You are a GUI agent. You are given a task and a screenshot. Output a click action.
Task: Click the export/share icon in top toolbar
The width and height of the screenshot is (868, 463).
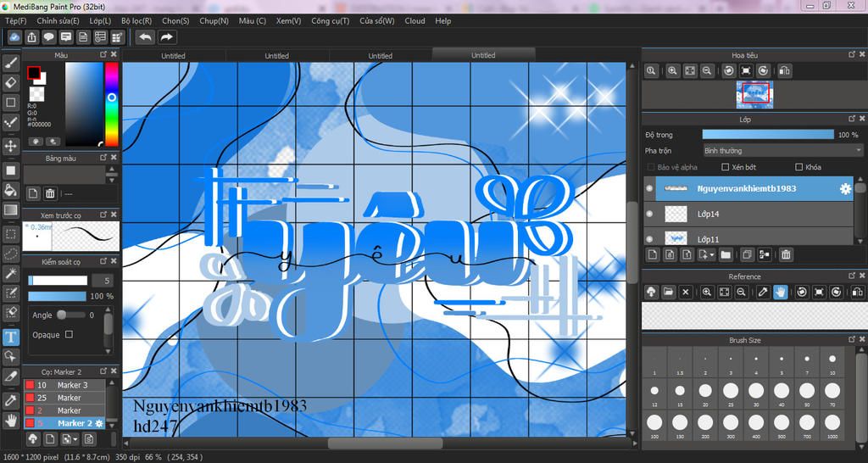click(32, 37)
